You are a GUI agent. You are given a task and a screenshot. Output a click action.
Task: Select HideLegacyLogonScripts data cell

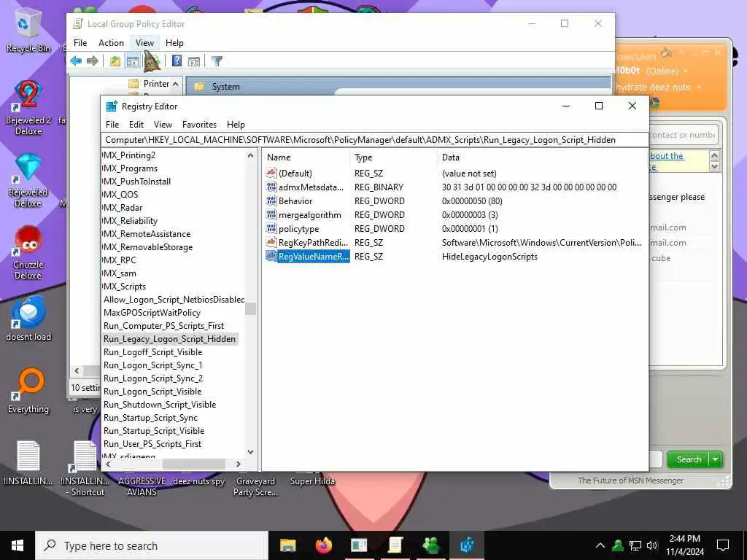tap(489, 256)
